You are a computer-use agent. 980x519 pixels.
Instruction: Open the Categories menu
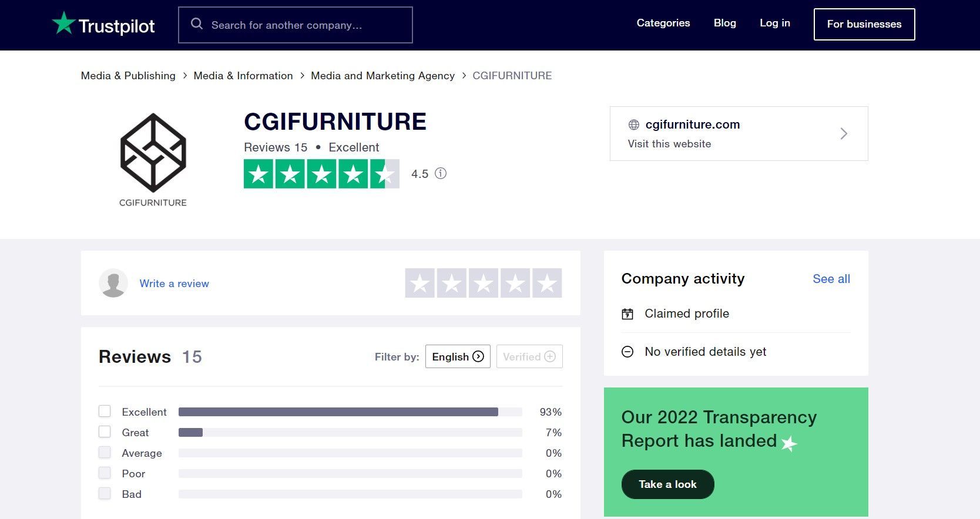pyautogui.click(x=663, y=23)
